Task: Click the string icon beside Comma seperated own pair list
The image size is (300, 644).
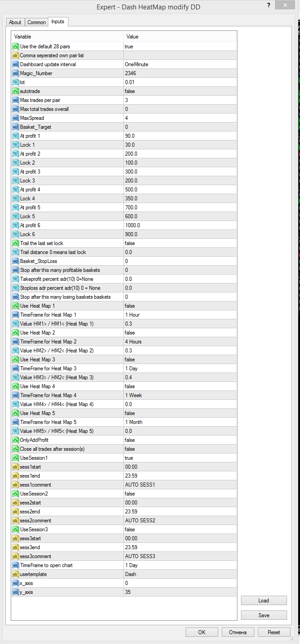Action: point(16,55)
